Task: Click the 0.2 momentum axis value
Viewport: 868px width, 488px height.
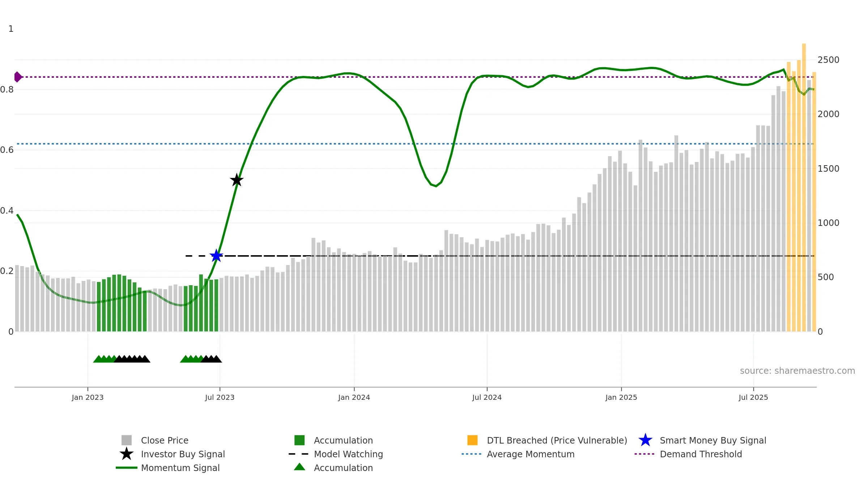Action: [7, 271]
